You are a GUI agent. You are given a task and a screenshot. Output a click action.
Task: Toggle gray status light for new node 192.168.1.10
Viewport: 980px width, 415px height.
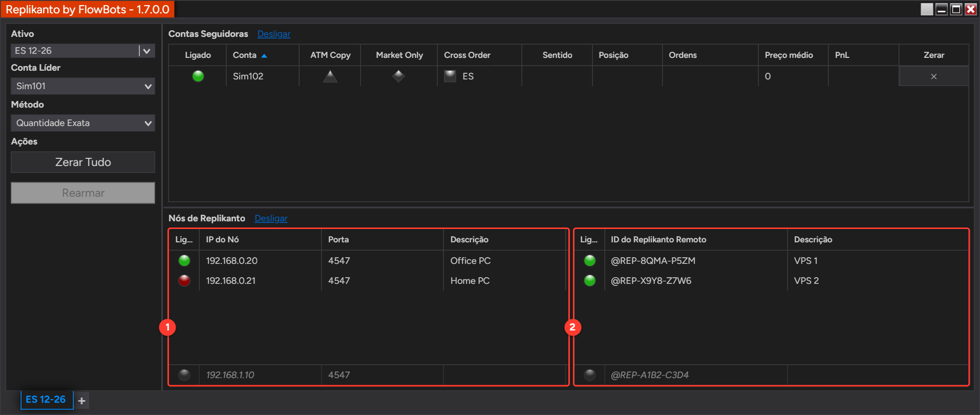184,375
